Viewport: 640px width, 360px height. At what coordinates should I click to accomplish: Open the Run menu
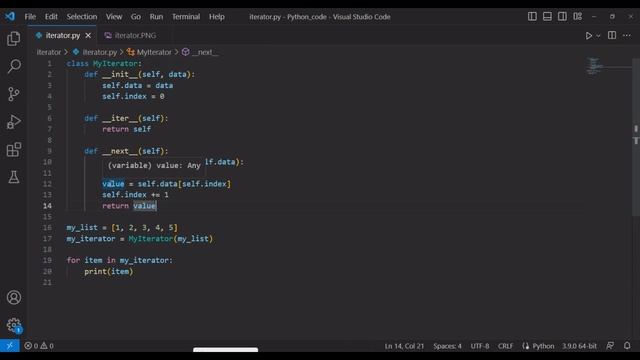156,17
